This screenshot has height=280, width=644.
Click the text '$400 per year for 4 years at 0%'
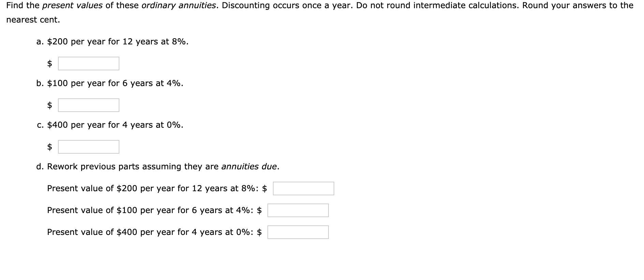114,125
